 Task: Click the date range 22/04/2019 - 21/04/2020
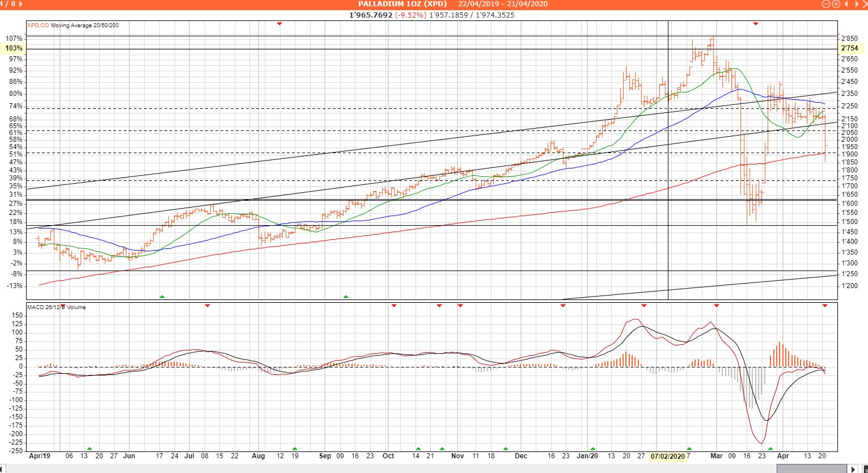503,4
